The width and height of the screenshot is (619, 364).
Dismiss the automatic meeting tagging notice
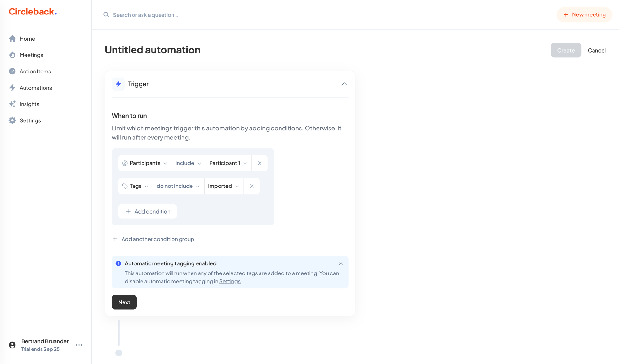click(341, 263)
